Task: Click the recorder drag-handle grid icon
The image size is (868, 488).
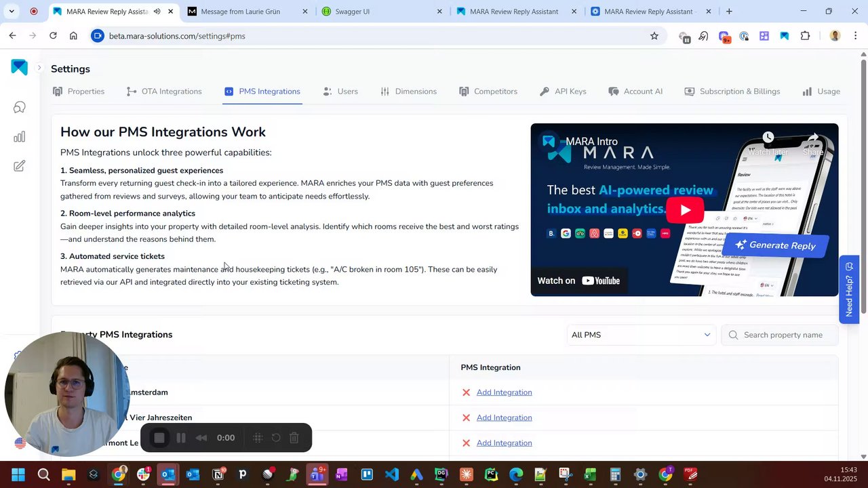Action: click(x=258, y=438)
